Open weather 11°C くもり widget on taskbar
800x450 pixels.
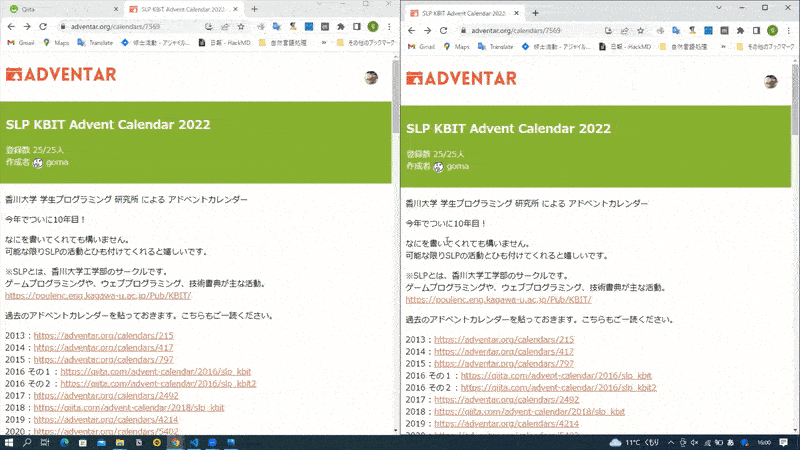634,442
